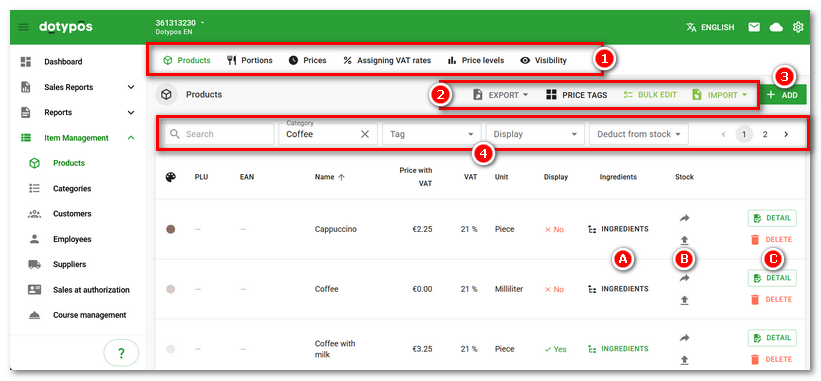Open the Visibility eye tab
Viewport: 821px width, 381px height.
click(x=543, y=60)
